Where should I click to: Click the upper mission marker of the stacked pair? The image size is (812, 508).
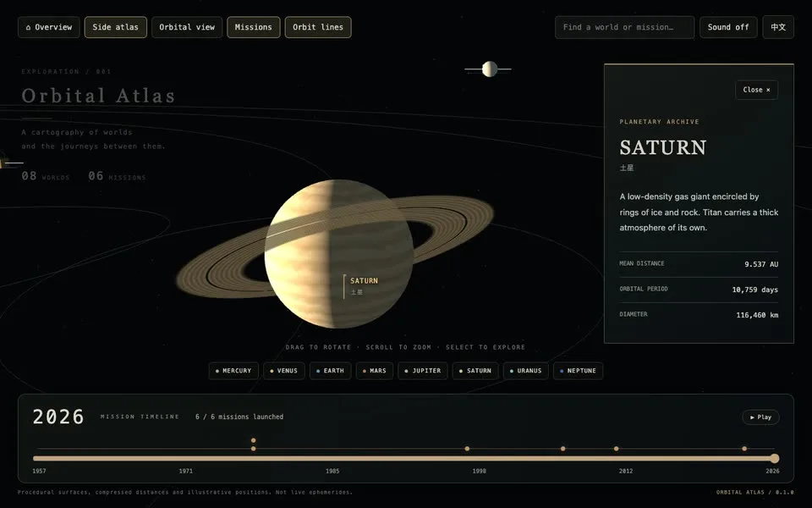click(253, 440)
